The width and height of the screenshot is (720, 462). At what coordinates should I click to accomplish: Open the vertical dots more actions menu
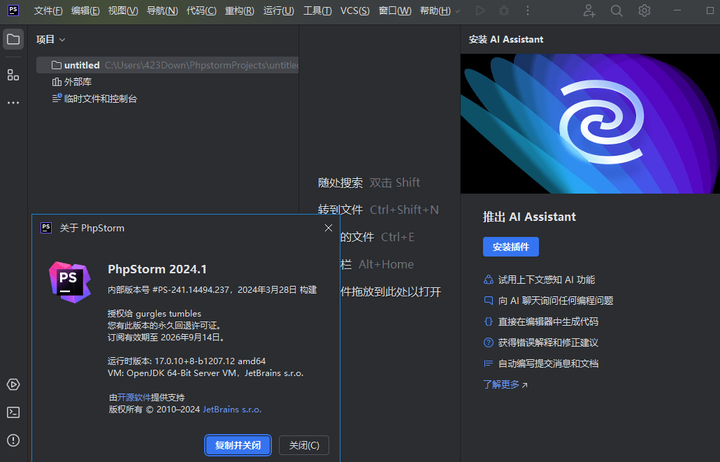[x=528, y=11]
